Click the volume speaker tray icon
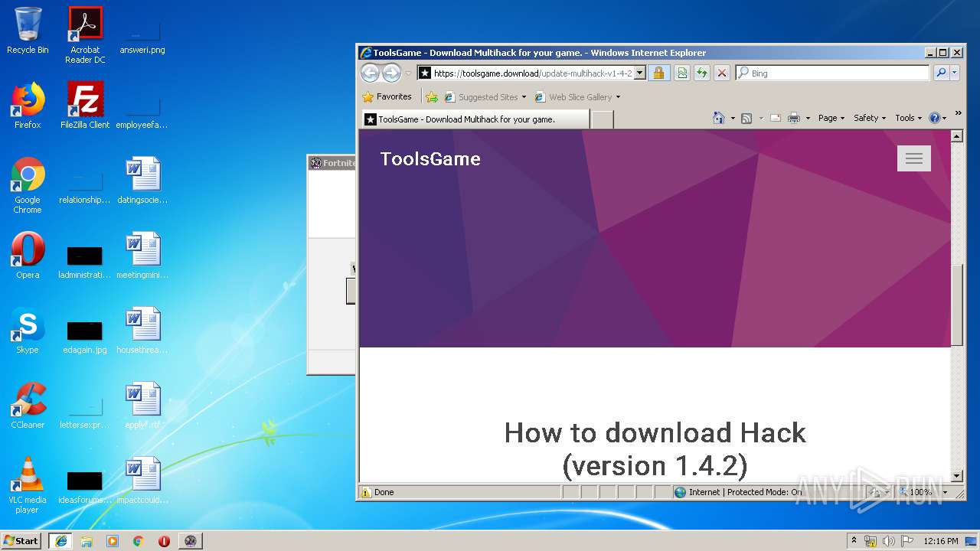This screenshot has height=551, width=980. coord(889,541)
